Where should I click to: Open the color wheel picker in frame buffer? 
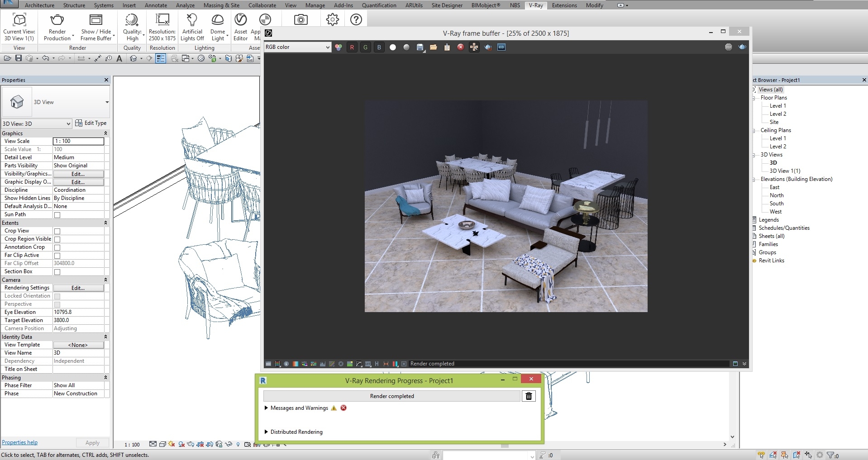point(339,47)
